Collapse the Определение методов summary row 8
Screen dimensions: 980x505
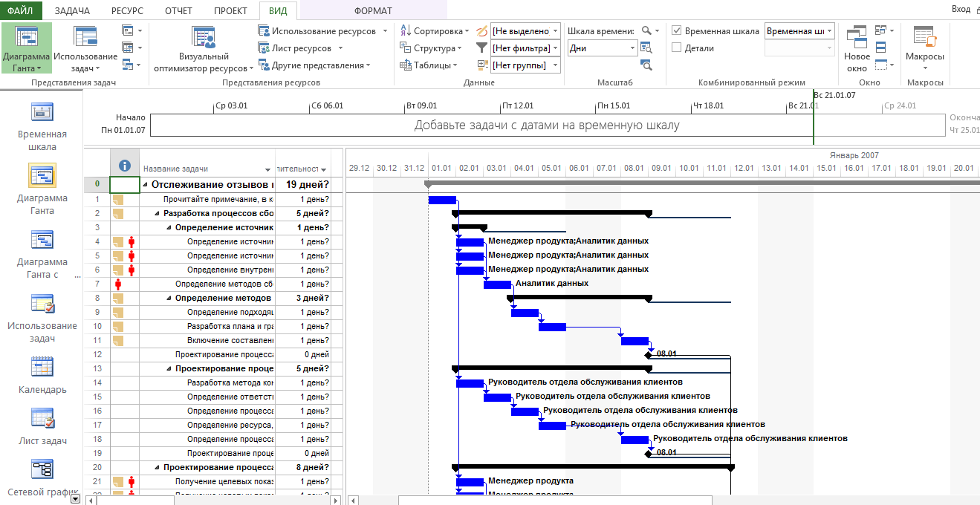(169, 298)
